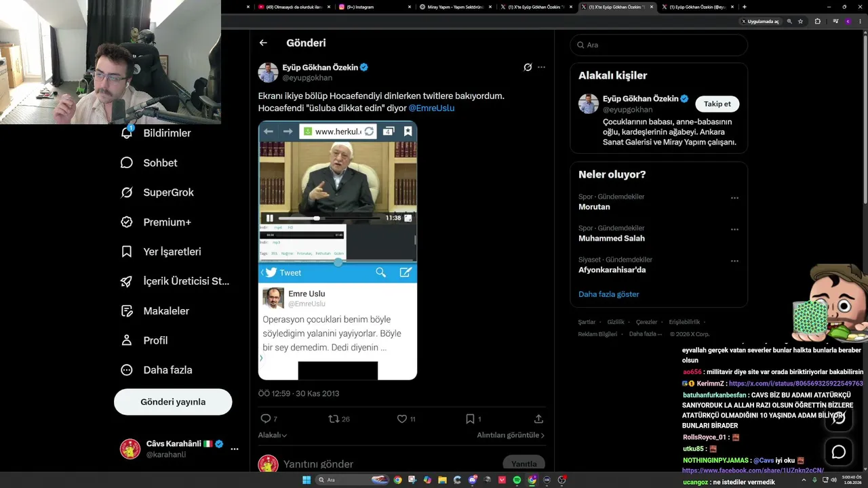
Task: Open the SuperGrok sidebar icon
Action: (x=127, y=192)
